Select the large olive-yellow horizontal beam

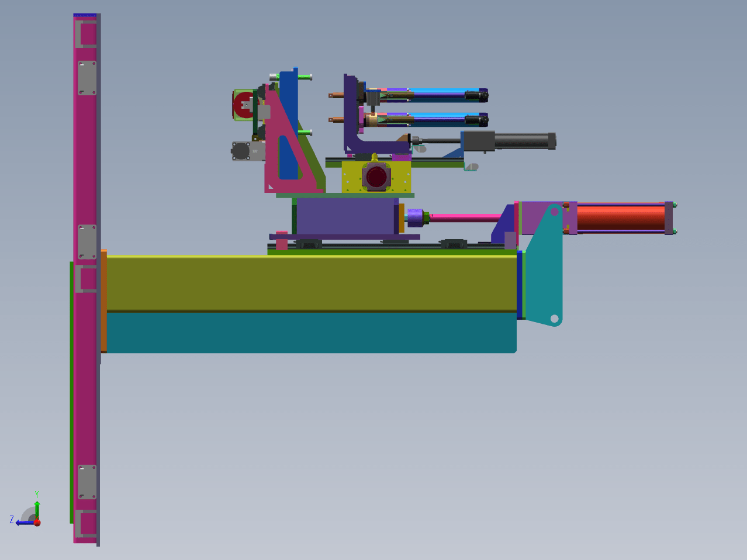tap(311, 283)
